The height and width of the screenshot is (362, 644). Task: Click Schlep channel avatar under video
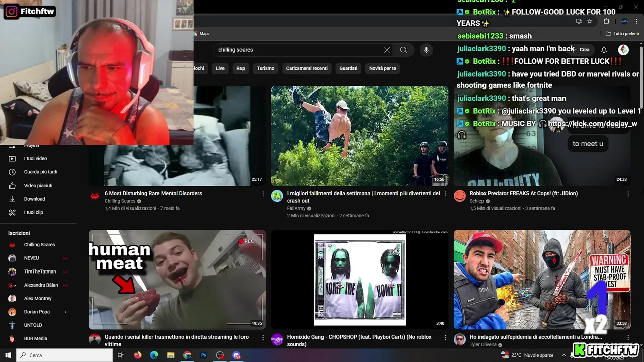tap(460, 196)
